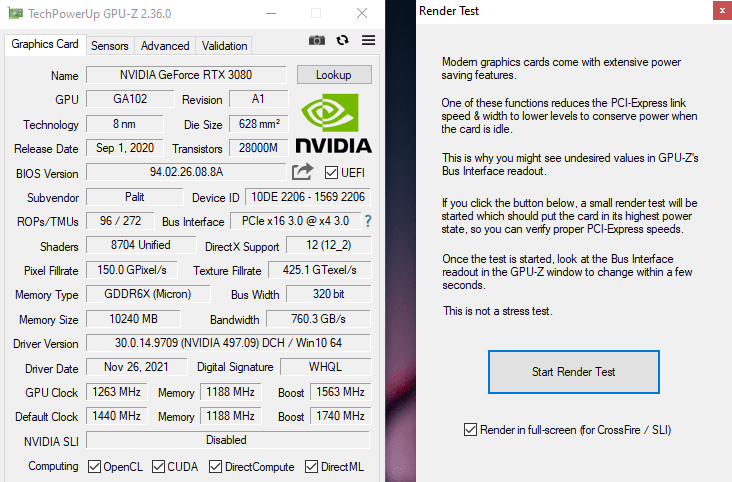Click Bandwidth value 760.3 GB/s

318,319
